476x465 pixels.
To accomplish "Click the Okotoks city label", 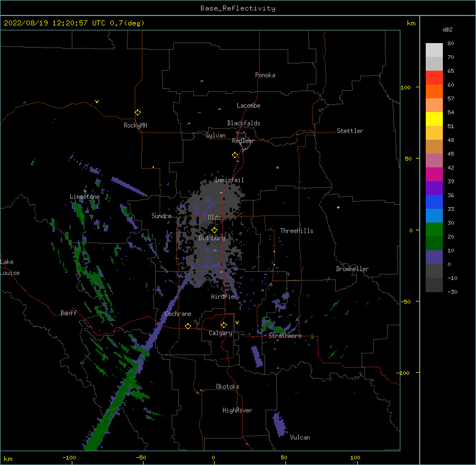I will point(228,387).
